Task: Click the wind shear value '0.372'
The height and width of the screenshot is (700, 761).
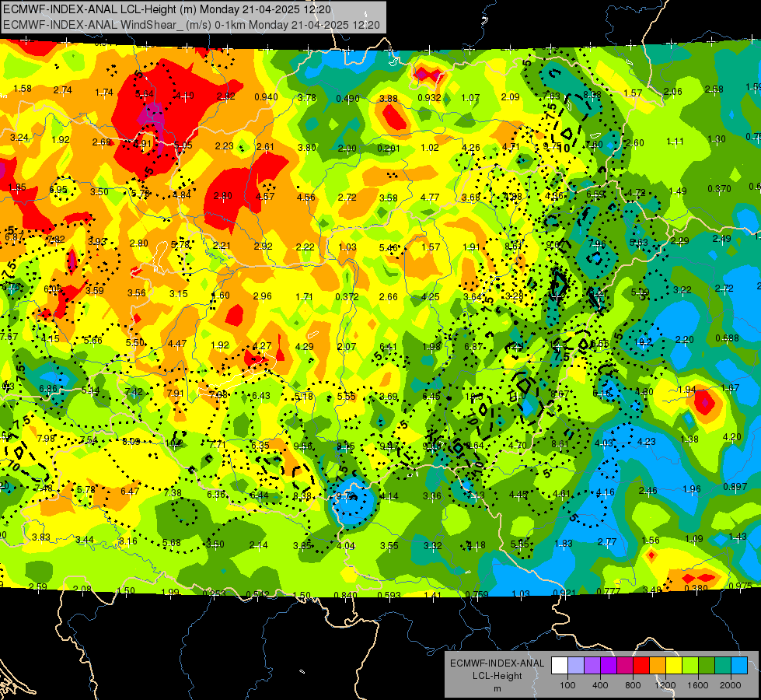Action: coord(347,297)
